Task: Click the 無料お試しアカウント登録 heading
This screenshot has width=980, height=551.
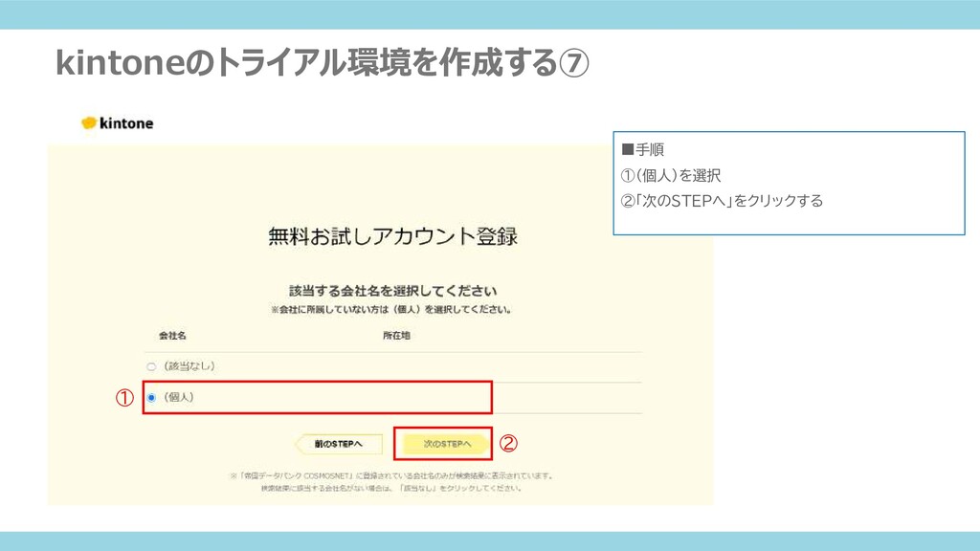Action: 392,236
